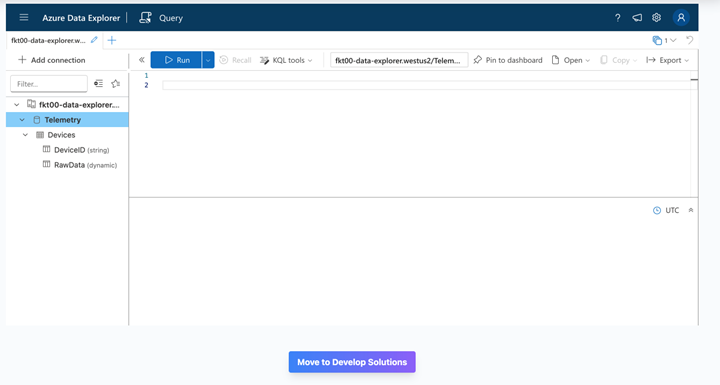Image resolution: width=720 pixels, height=385 pixels.
Task: Run the query with Run button
Action: coord(176,60)
